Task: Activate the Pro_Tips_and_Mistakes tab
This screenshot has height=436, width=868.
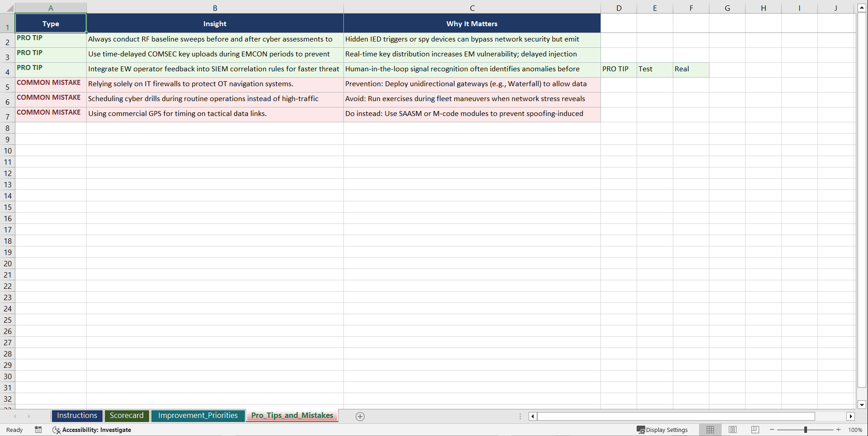Action: (292, 415)
